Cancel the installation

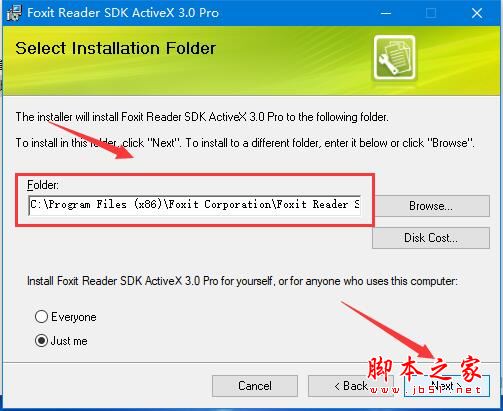tap(255, 386)
